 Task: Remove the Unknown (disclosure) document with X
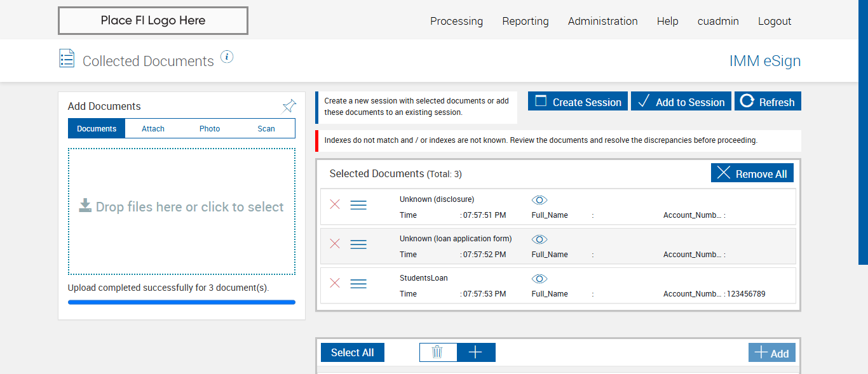(335, 204)
